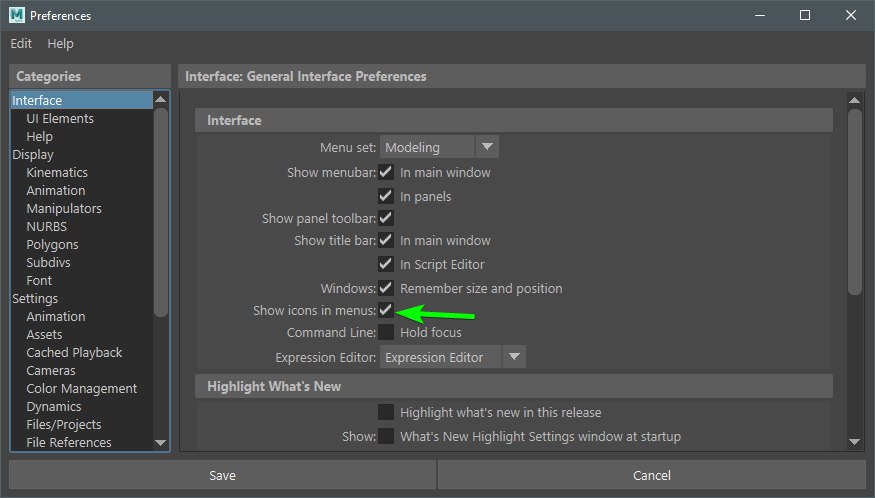
Task: Select the Interface category
Action: pos(81,100)
